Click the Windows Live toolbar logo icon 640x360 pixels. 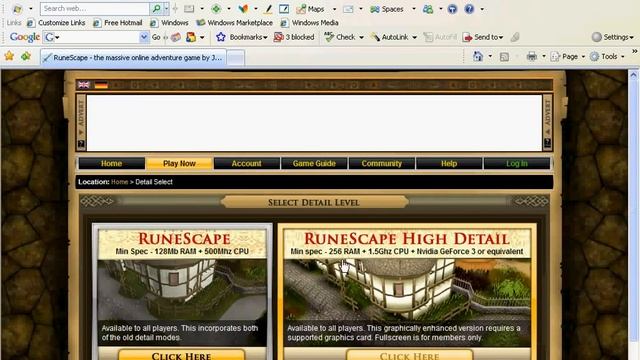pyautogui.click(x=17, y=9)
